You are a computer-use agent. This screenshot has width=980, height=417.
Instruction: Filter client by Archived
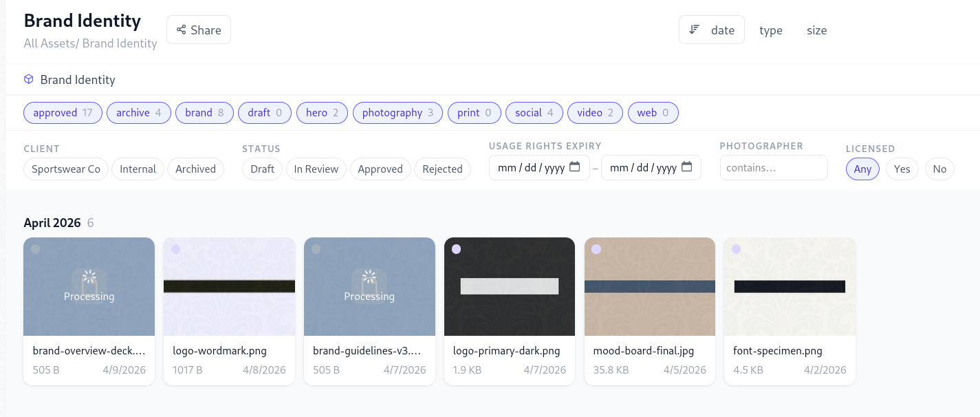click(195, 169)
